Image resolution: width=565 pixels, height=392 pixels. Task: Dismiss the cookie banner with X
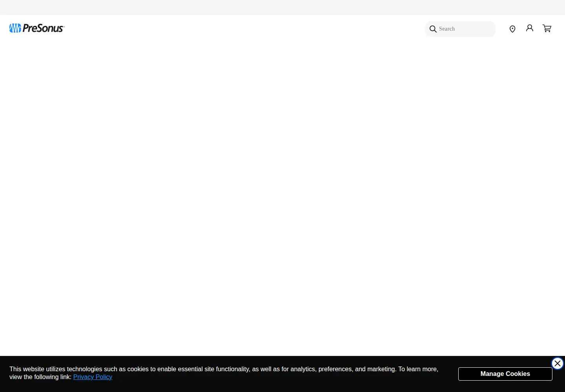(558, 363)
